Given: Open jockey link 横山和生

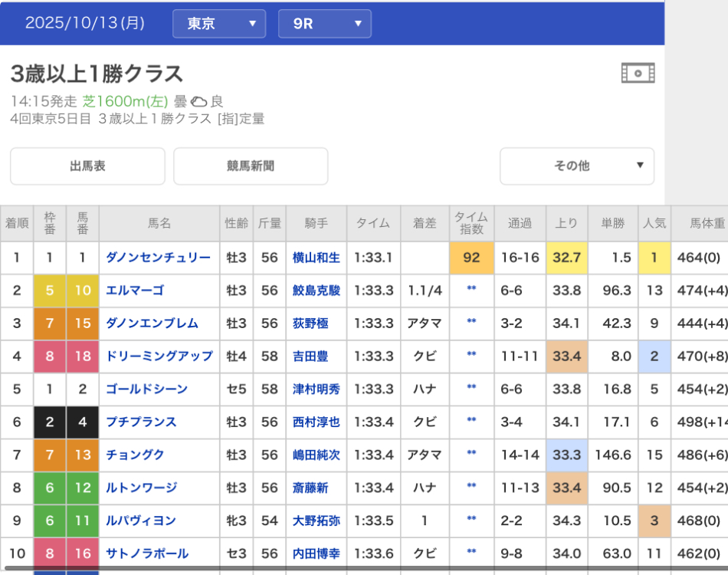Looking at the screenshot, I should point(316,258).
